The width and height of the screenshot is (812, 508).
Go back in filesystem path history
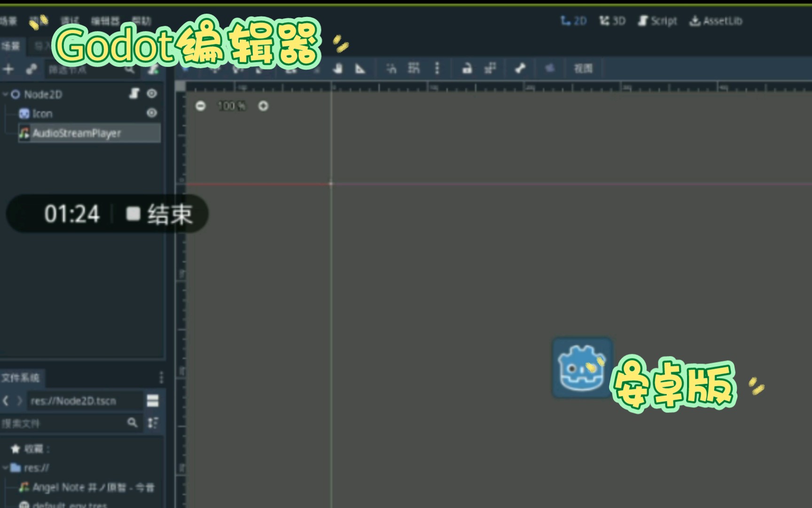click(x=6, y=401)
